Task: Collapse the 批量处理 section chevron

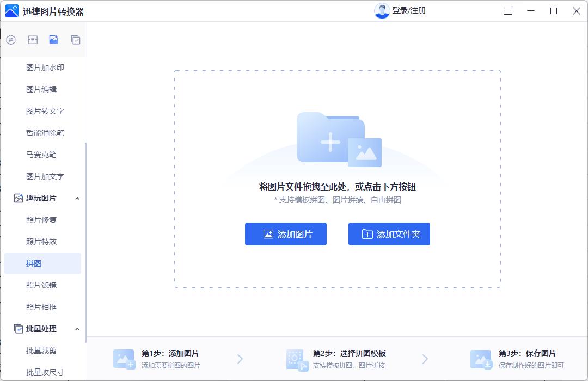Action: pyautogui.click(x=77, y=329)
